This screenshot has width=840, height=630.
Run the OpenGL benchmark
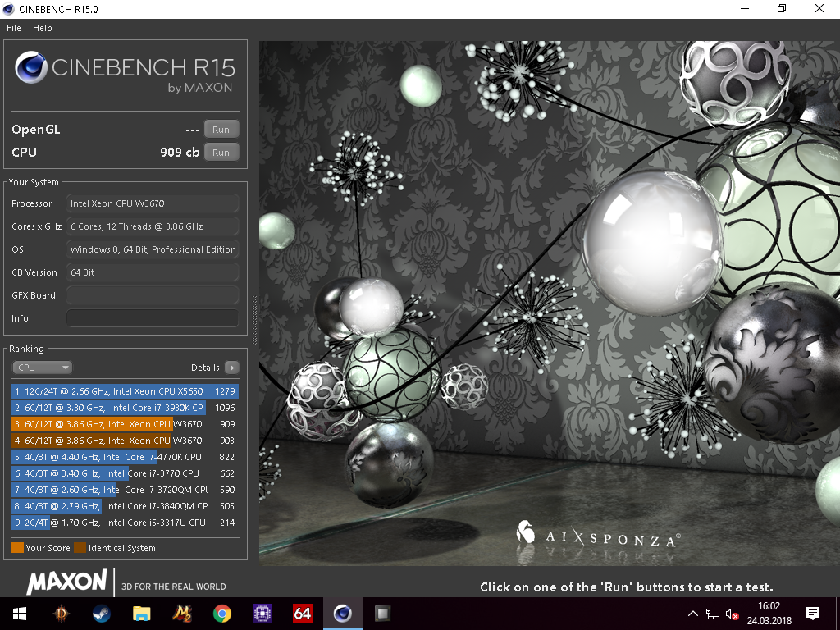tap(221, 130)
